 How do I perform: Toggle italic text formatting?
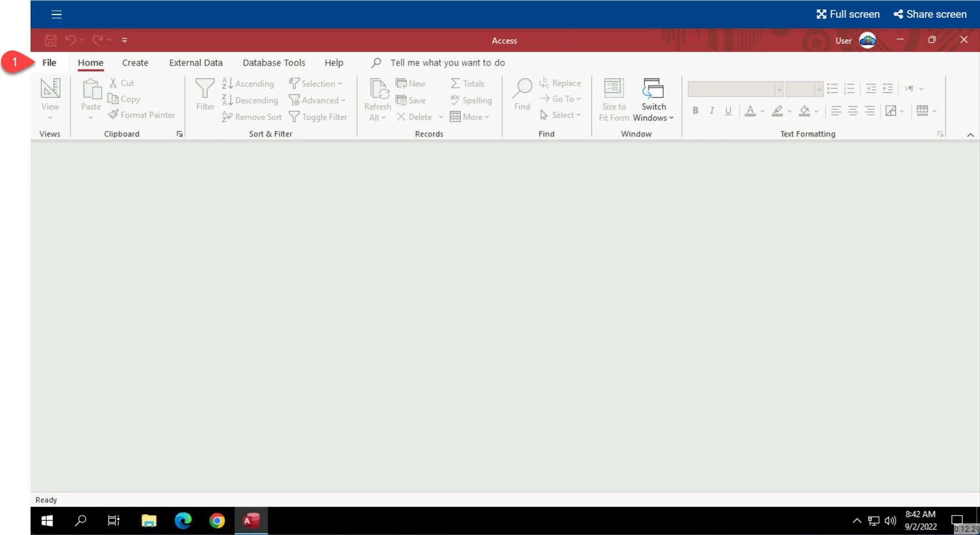(x=711, y=111)
